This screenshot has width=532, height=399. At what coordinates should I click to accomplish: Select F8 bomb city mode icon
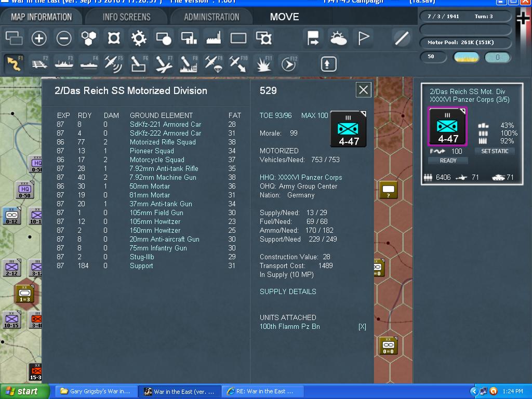[x=189, y=64]
